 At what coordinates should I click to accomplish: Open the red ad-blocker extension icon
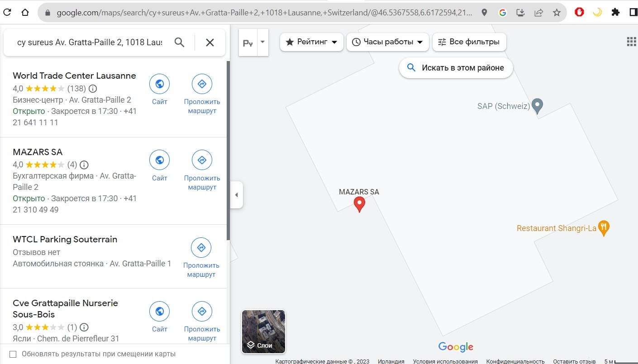coord(580,12)
